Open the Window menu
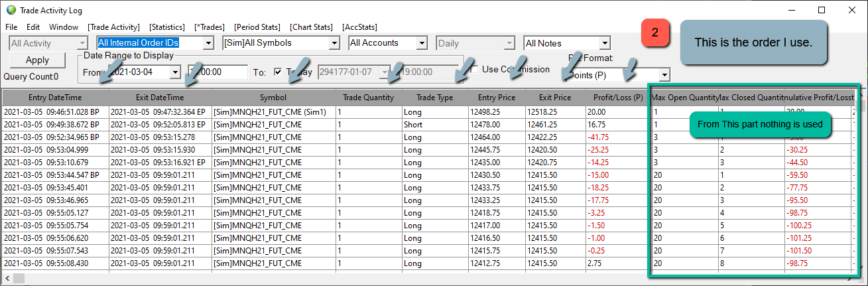 pyautogui.click(x=64, y=27)
